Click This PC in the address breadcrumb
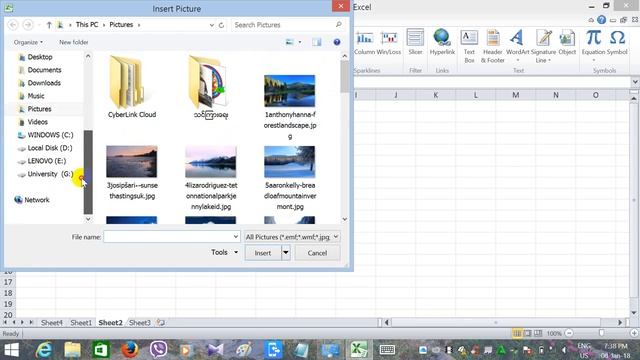The image size is (640, 360). (x=87, y=24)
